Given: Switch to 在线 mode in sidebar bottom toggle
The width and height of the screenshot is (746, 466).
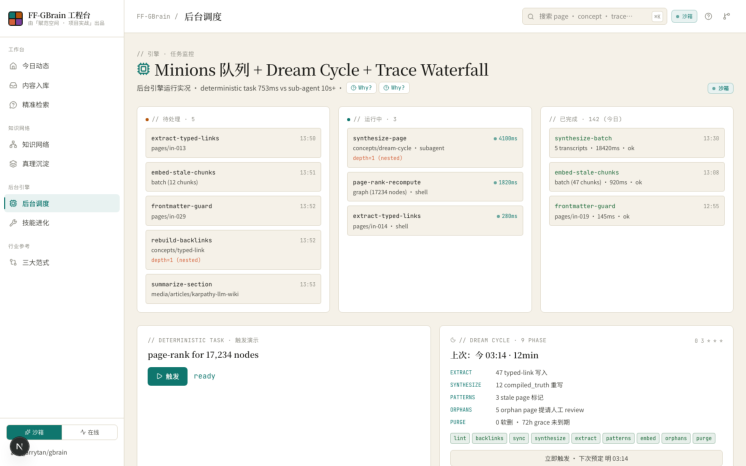Looking at the screenshot, I should (x=89, y=432).
